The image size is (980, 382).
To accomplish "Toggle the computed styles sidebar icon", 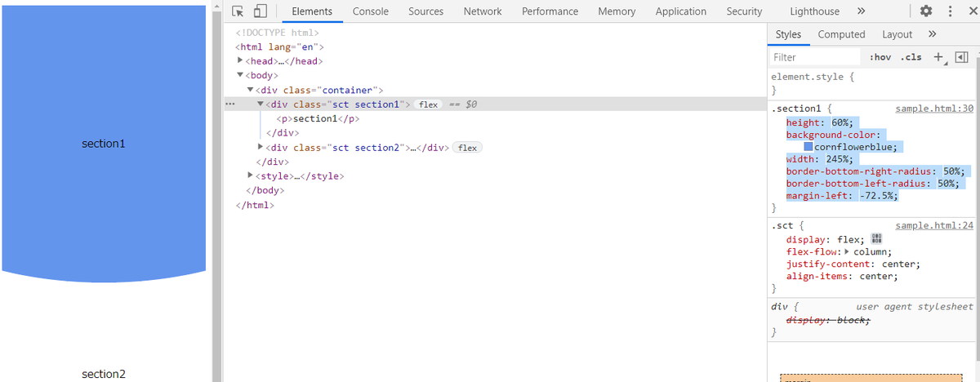I will tap(961, 57).
